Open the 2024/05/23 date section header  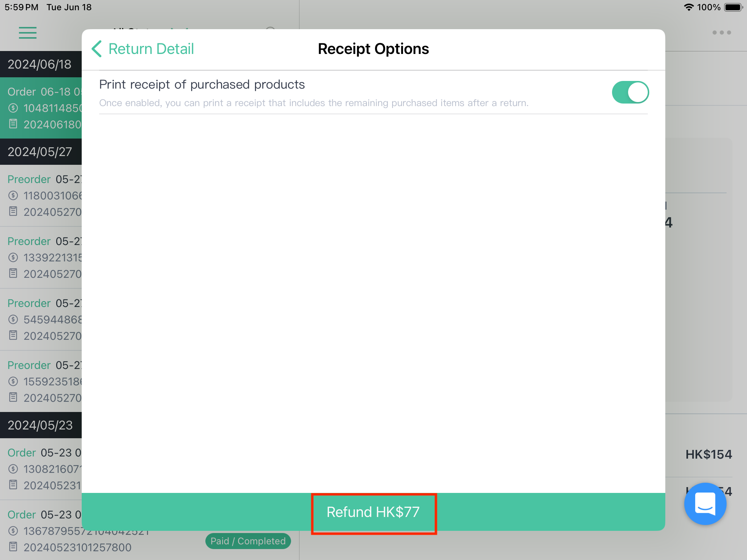[x=41, y=425]
